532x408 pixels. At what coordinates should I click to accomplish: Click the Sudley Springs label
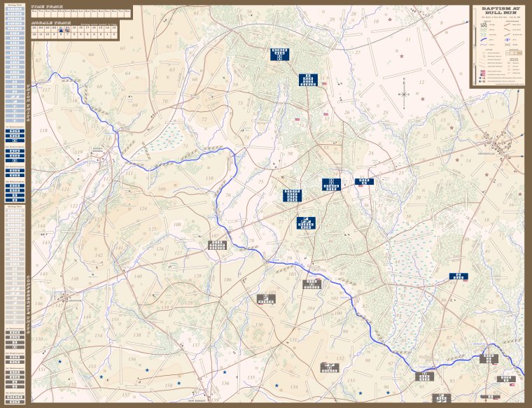pos(99,151)
